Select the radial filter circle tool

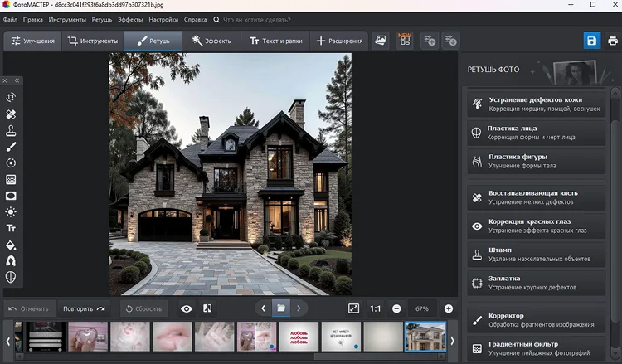[x=11, y=163]
